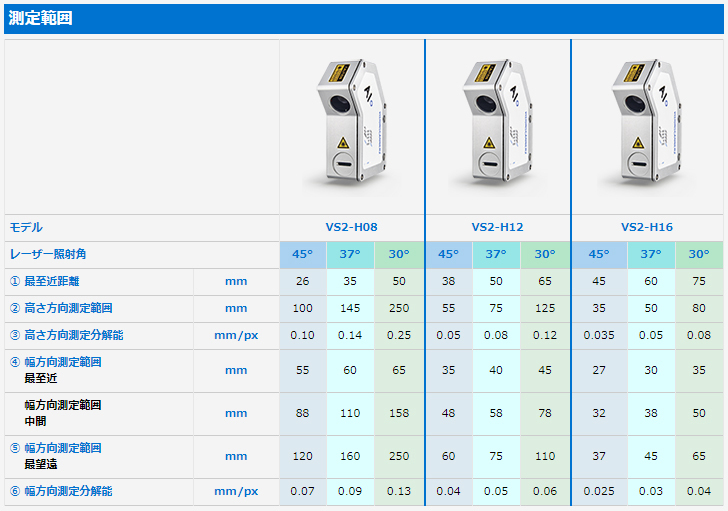Image resolution: width=728 pixels, height=511 pixels.
Task: Click the ④ 幅方向測定範囲 最至近 label
Action: (56, 370)
